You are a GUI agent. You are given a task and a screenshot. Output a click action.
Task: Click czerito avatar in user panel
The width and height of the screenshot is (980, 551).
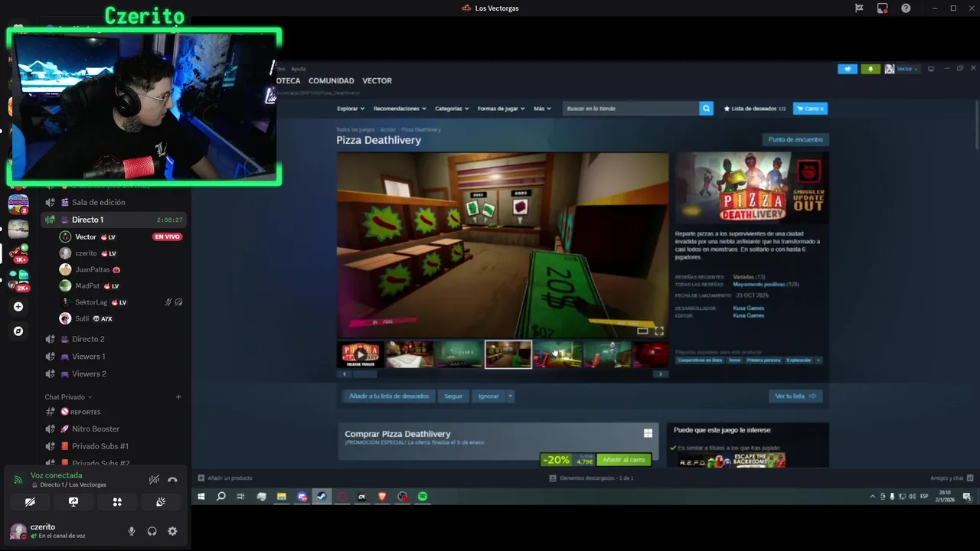click(x=17, y=531)
